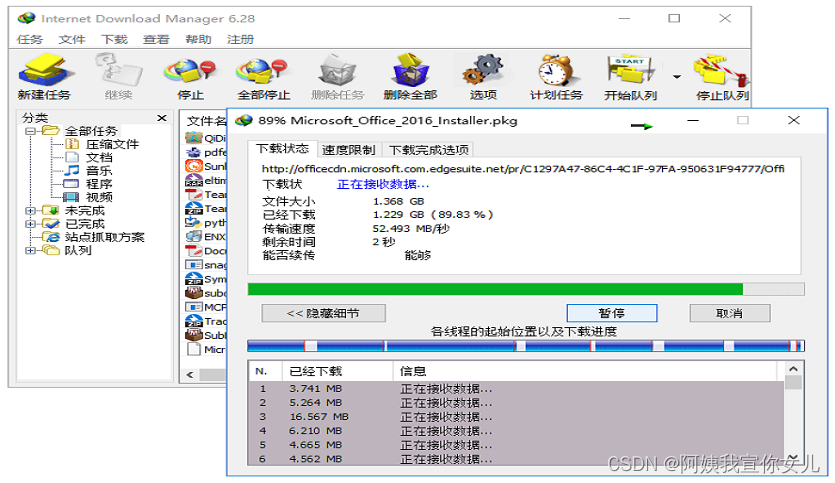Select 视频 category
The image size is (835, 483).
[x=99, y=197]
